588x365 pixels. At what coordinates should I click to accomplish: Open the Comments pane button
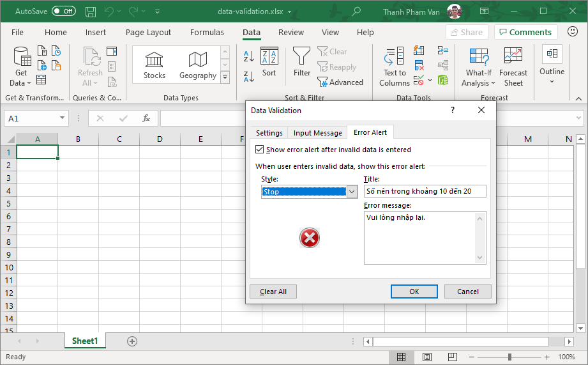pos(525,32)
